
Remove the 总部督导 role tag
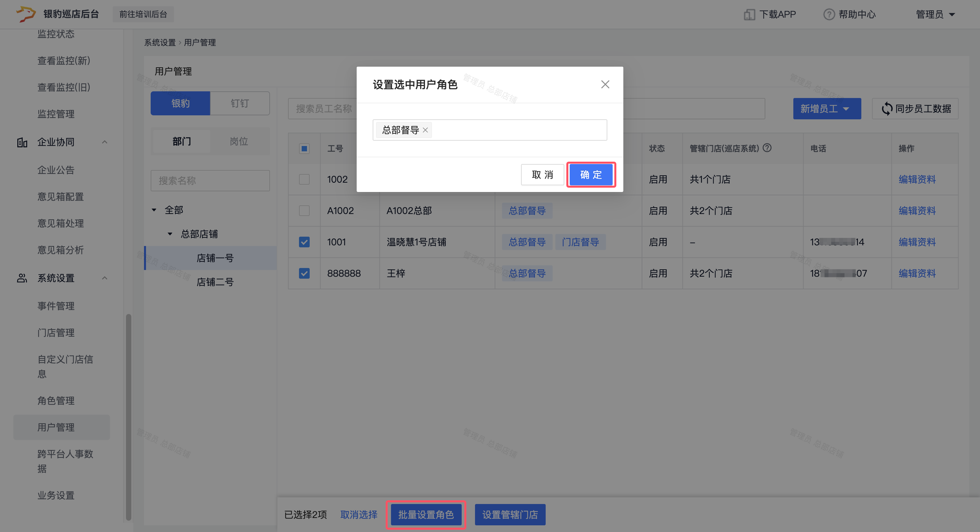[x=425, y=130]
